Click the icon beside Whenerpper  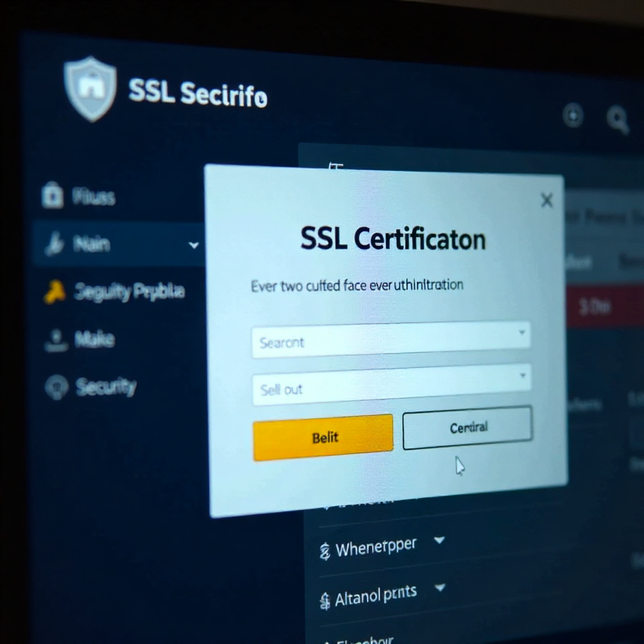tap(325, 552)
